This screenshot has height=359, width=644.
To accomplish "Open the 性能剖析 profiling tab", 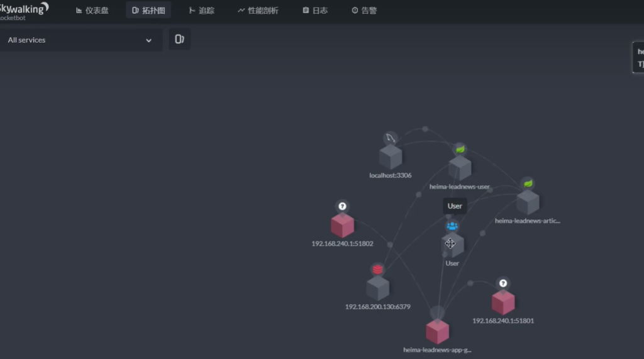I will pyautogui.click(x=258, y=11).
